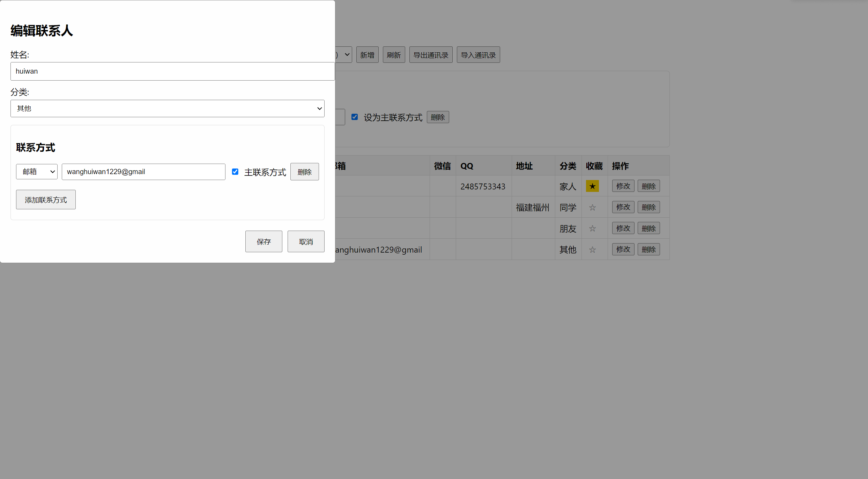Open the 分类 dropdown showing 其他
Viewport: 868px width, 479px height.
(168, 108)
